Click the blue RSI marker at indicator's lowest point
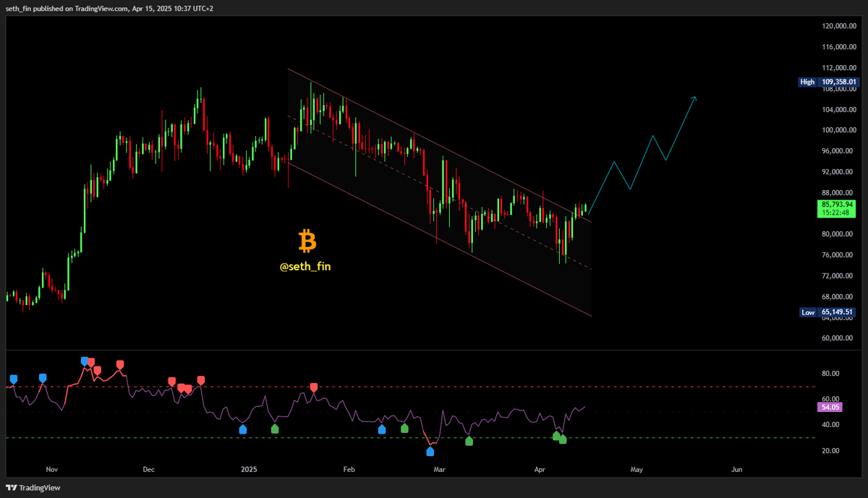Screen dimensions: 868x498 click(430, 452)
